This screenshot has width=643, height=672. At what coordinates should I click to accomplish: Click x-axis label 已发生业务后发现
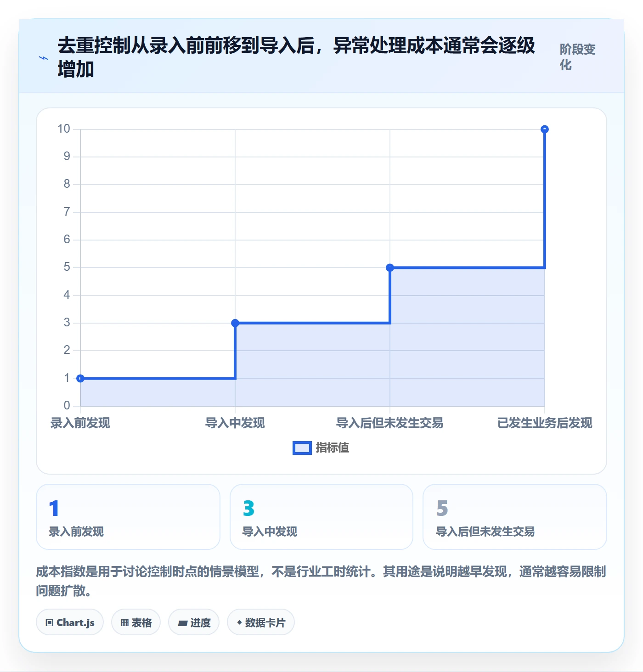point(545,423)
